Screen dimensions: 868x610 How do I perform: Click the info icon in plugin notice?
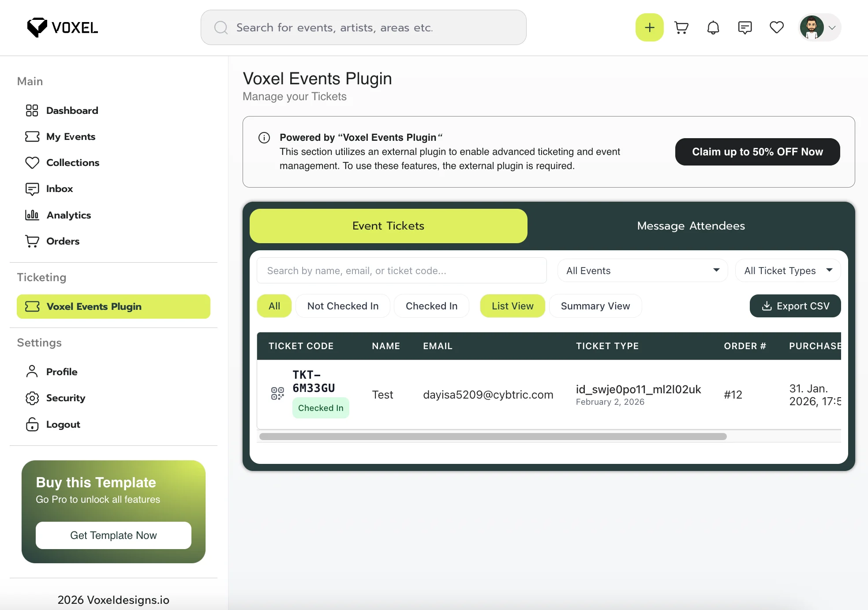264,138
